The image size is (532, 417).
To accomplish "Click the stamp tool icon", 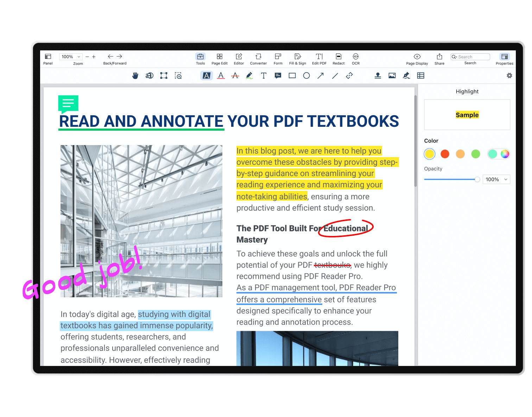I will [378, 76].
